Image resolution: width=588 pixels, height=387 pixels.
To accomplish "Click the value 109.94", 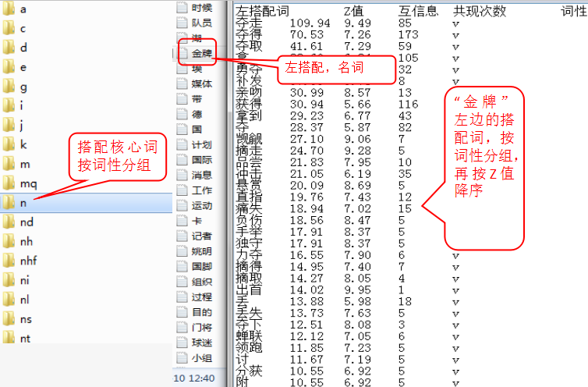I will coord(310,23).
